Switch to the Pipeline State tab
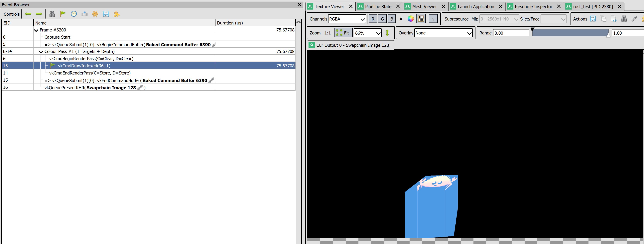644x244 pixels. click(378, 7)
